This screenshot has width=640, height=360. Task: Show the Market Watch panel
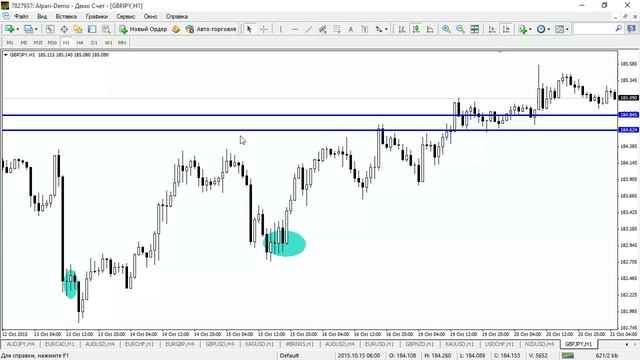coord(50,29)
